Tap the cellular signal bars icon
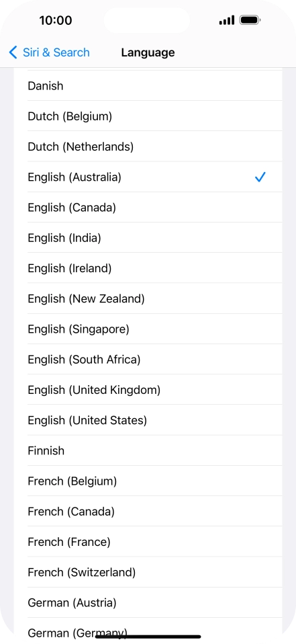Image resolution: width=296 pixels, height=644 pixels. (227, 20)
